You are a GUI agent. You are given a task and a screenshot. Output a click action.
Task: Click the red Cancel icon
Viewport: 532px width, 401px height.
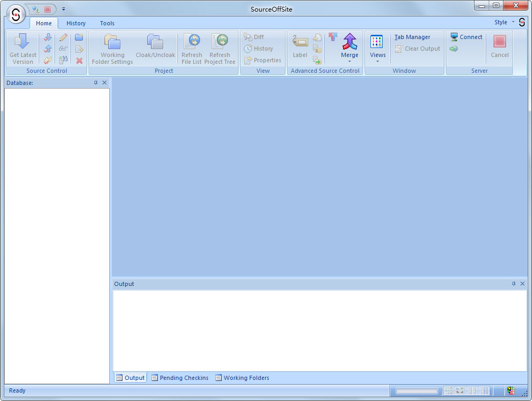click(x=499, y=42)
